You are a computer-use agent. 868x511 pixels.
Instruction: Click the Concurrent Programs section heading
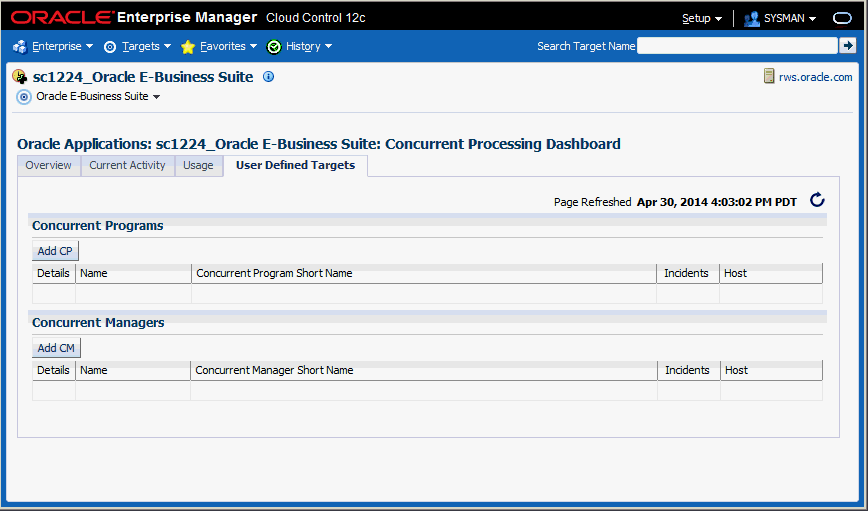[x=97, y=225]
